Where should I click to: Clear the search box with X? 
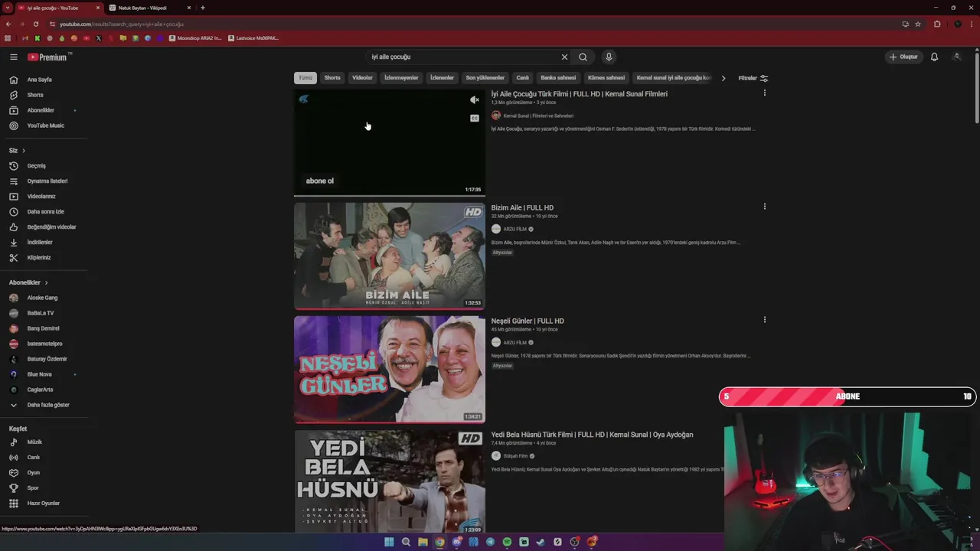pyautogui.click(x=564, y=57)
